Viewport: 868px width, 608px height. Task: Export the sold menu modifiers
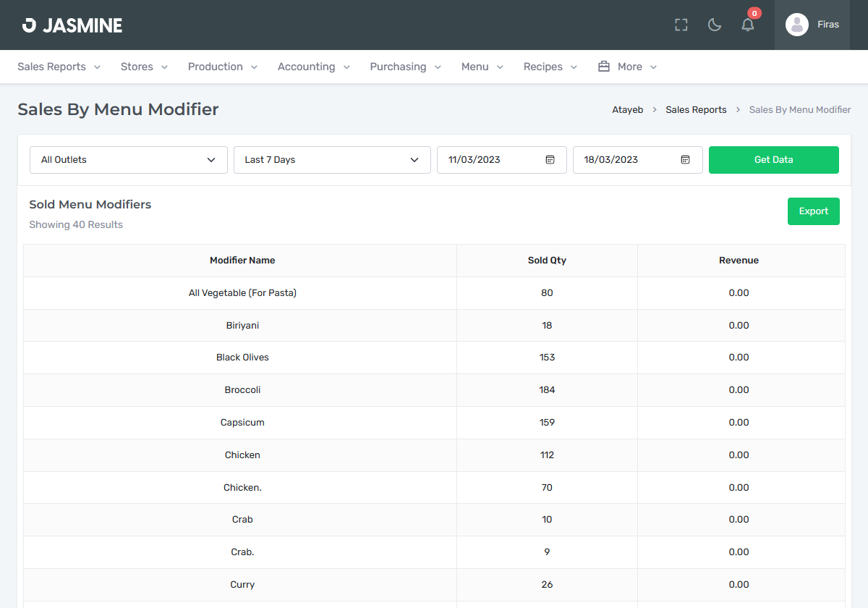coord(814,211)
